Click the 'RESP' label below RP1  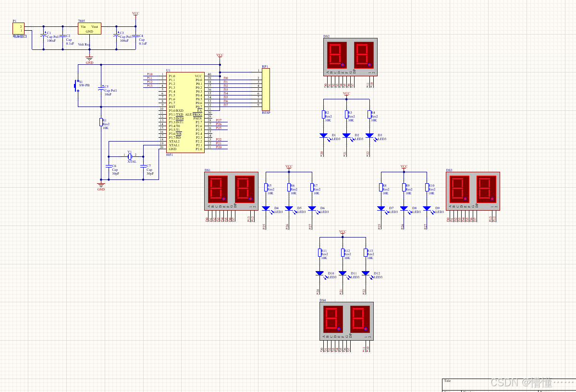(266, 113)
